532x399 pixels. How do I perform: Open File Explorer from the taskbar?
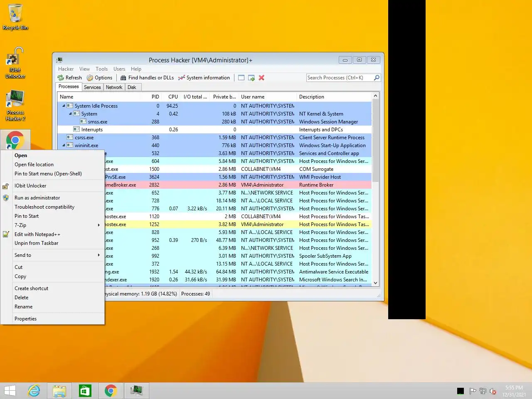click(59, 391)
